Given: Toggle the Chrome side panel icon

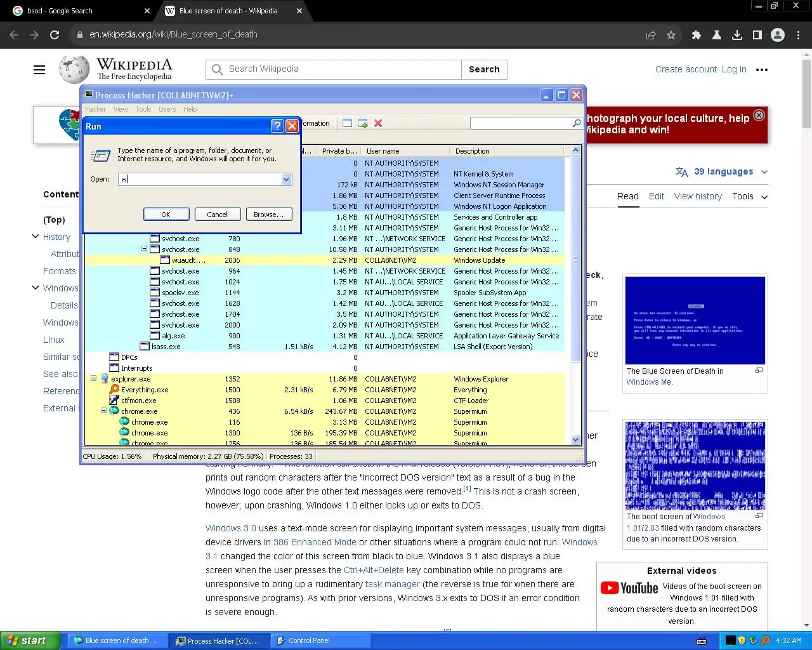Looking at the screenshot, I should [757, 35].
